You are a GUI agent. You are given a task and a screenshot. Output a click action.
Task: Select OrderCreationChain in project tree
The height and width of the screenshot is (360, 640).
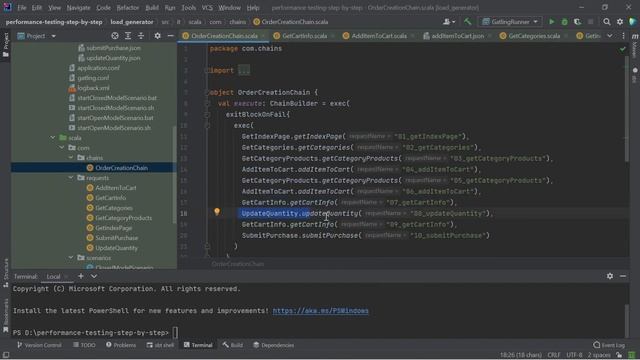[121, 168]
